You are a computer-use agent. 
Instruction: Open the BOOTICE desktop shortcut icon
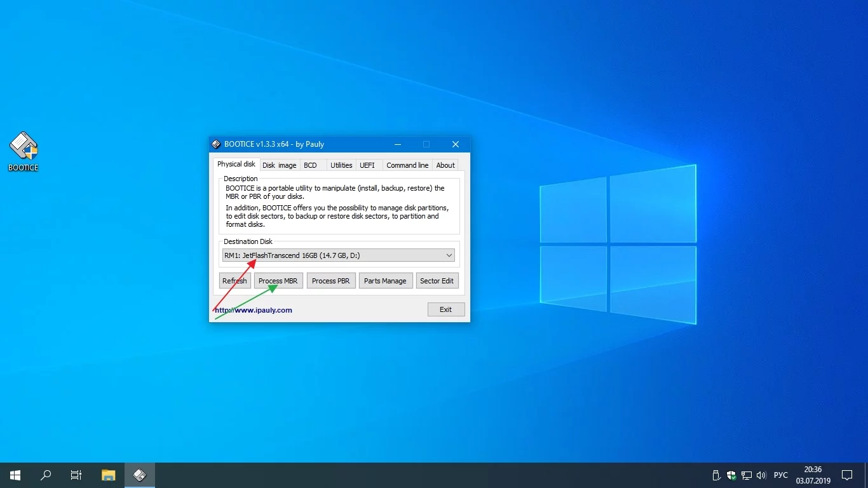24,151
